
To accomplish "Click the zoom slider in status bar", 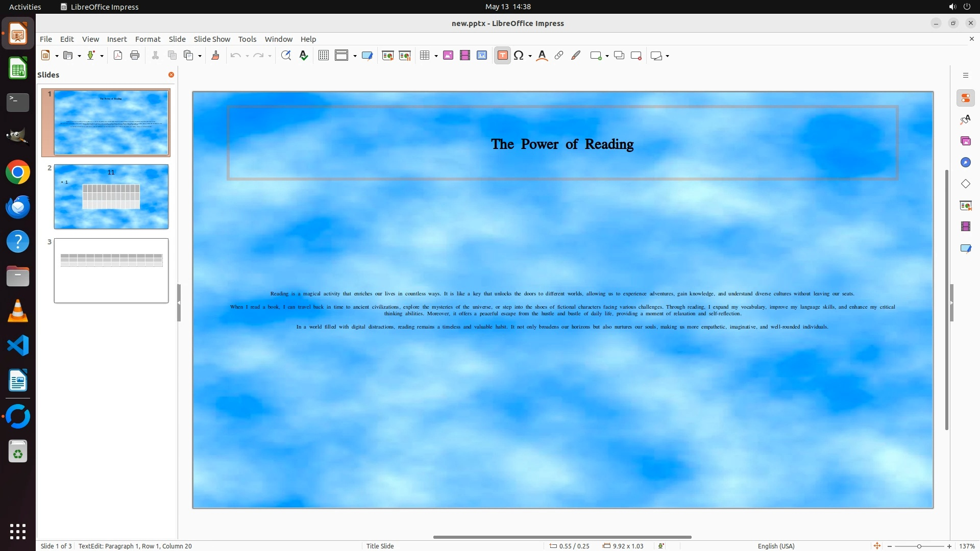I will pyautogui.click(x=919, y=546).
